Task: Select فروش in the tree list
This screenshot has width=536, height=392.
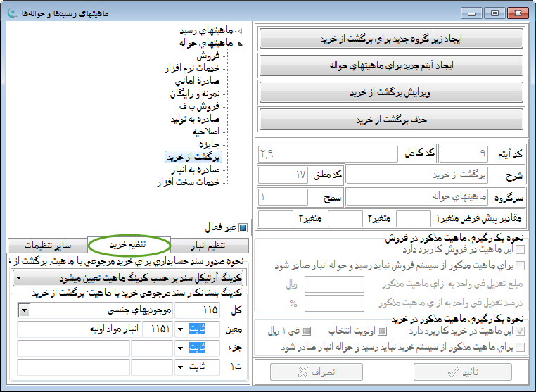Action: (208, 56)
